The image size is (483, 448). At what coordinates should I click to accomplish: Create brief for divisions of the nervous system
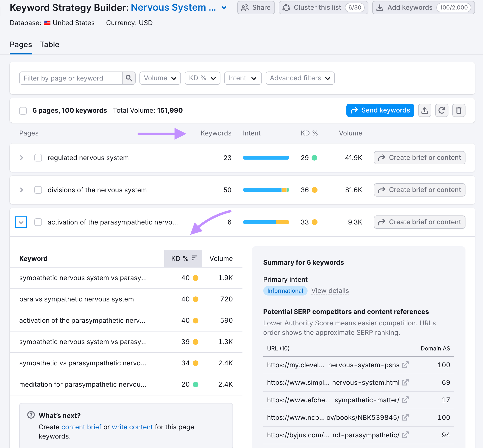pos(419,190)
